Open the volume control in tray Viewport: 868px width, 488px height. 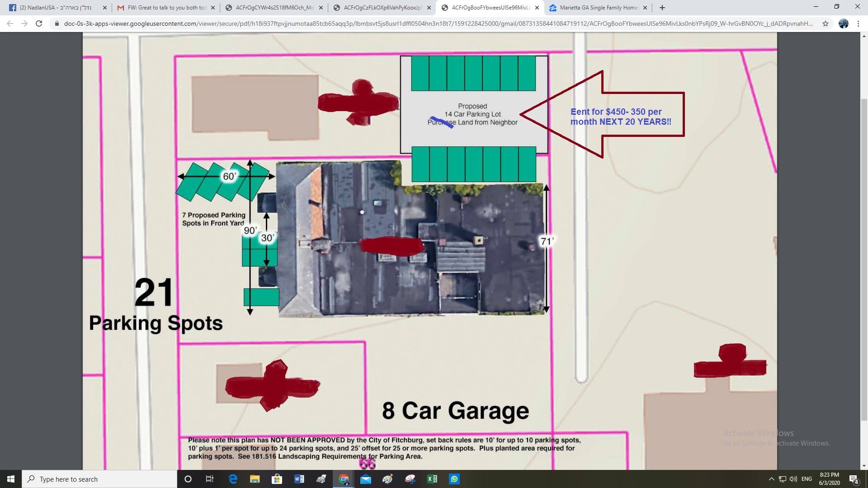pos(793,479)
